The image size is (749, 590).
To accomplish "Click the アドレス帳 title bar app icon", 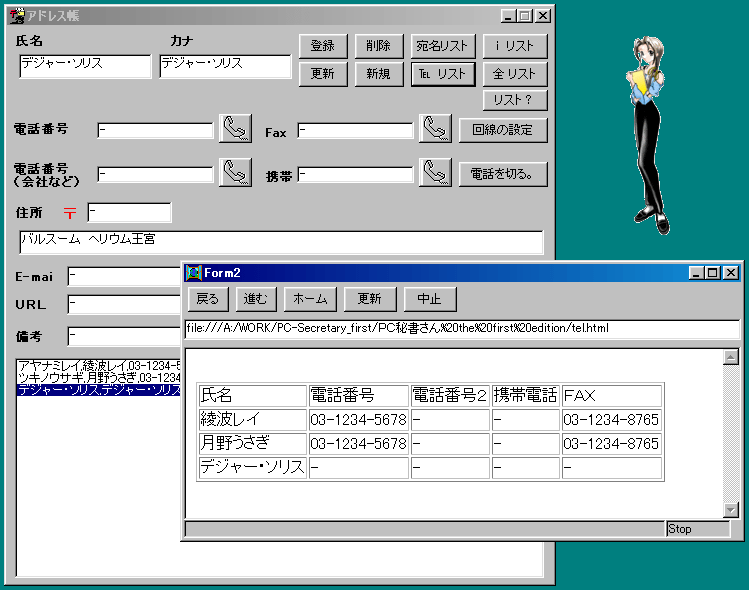I will point(17,16).
